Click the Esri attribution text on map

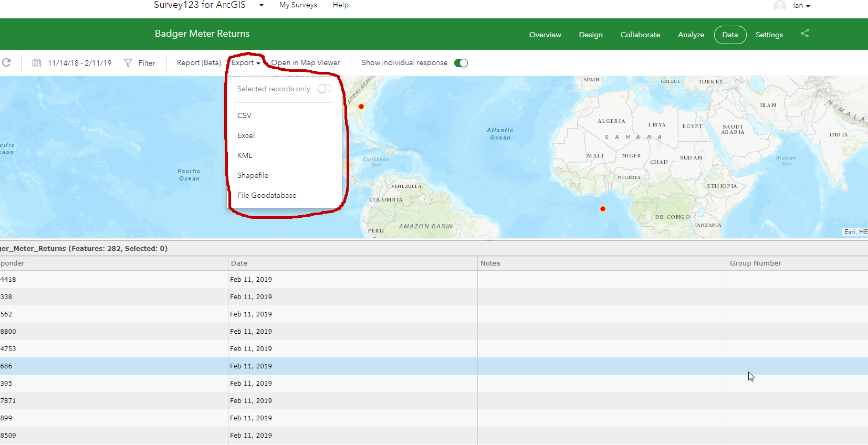click(x=856, y=232)
